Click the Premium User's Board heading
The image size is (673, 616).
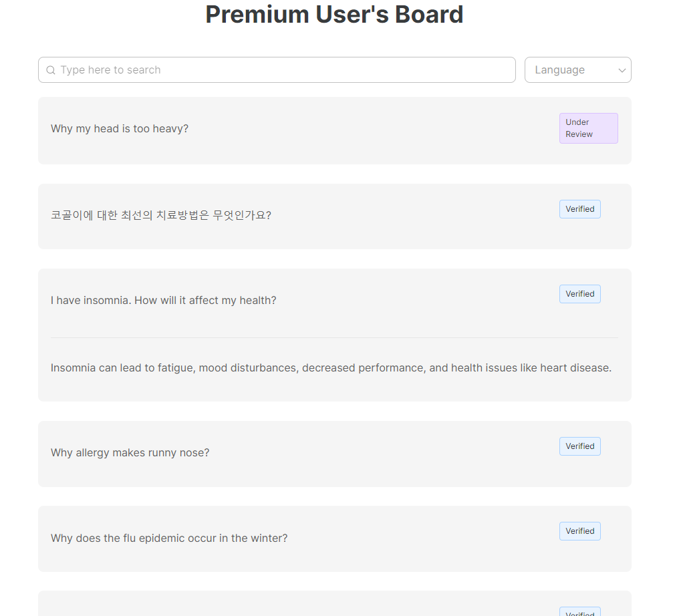334,15
